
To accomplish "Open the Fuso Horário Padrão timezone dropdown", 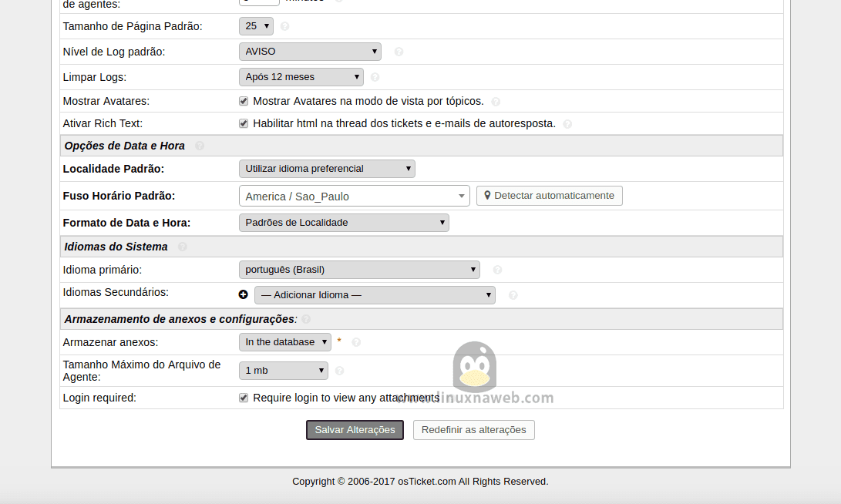I will 354,196.
